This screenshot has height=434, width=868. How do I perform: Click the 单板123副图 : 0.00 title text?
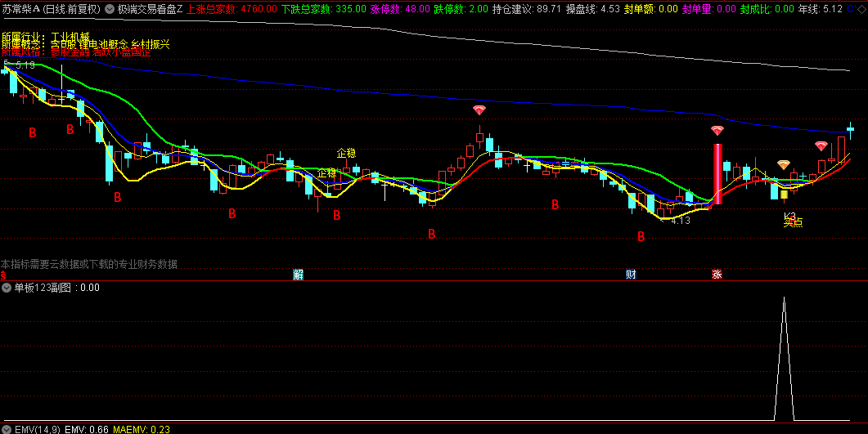point(57,288)
